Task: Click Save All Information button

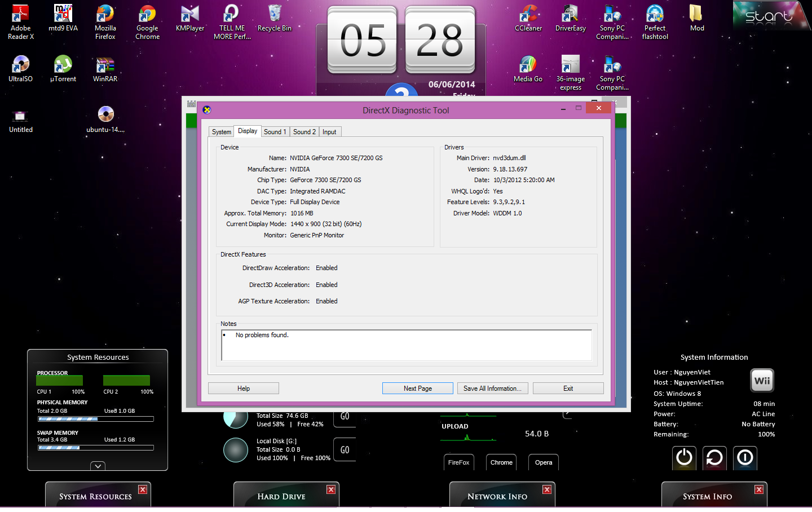Action: [x=493, y=389]
